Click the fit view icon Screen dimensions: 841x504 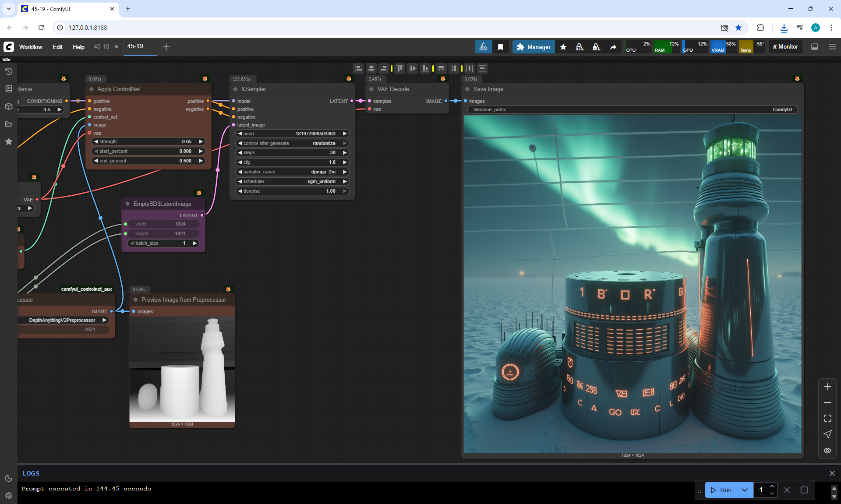tap(827, 418)
